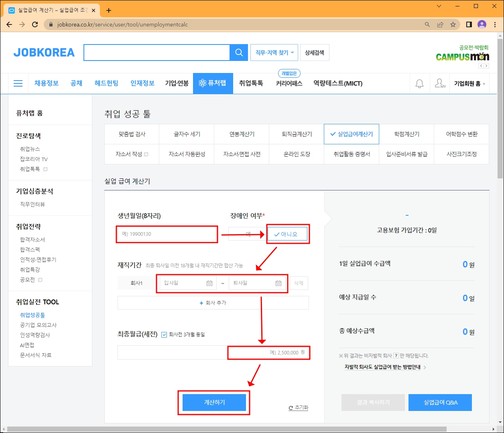Image resolution: width=504 pixels, height=433 pixels.
Task: Click the 상세검색 button
Action: 315,53
